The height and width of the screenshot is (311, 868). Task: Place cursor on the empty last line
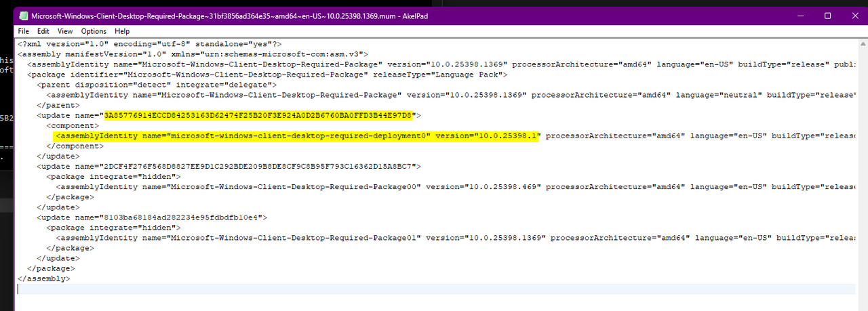[435, 289]
